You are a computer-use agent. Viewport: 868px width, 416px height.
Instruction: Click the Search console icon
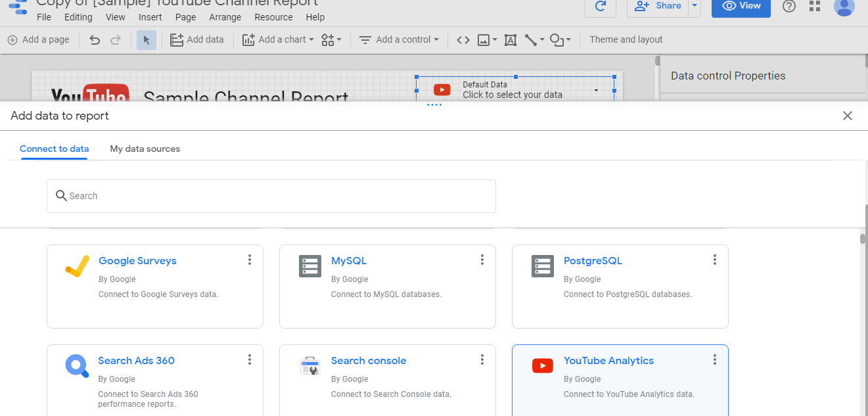(x=309, y=366)
